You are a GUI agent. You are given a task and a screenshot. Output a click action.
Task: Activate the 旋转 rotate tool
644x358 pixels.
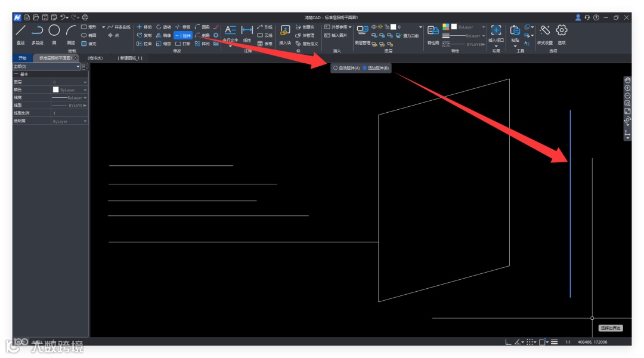tap(163, 27)
